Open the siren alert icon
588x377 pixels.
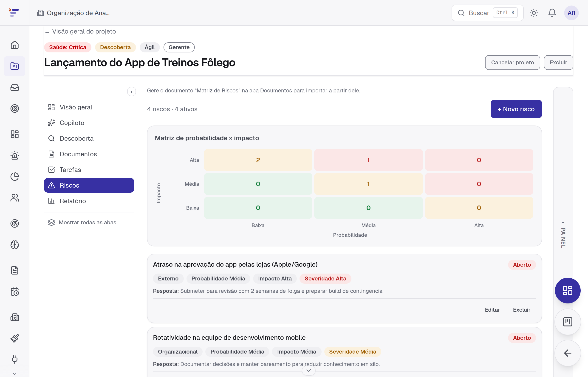(15, 155)
